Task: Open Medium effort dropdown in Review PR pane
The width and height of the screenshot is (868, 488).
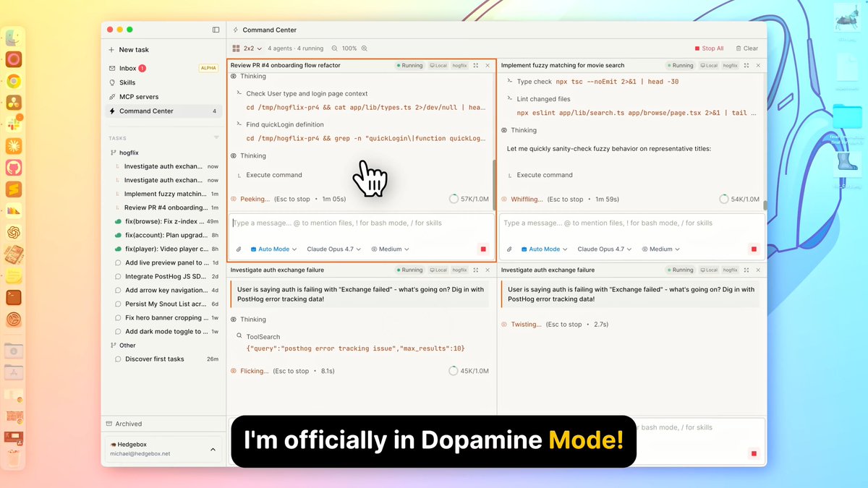Action: pos(390,249)
